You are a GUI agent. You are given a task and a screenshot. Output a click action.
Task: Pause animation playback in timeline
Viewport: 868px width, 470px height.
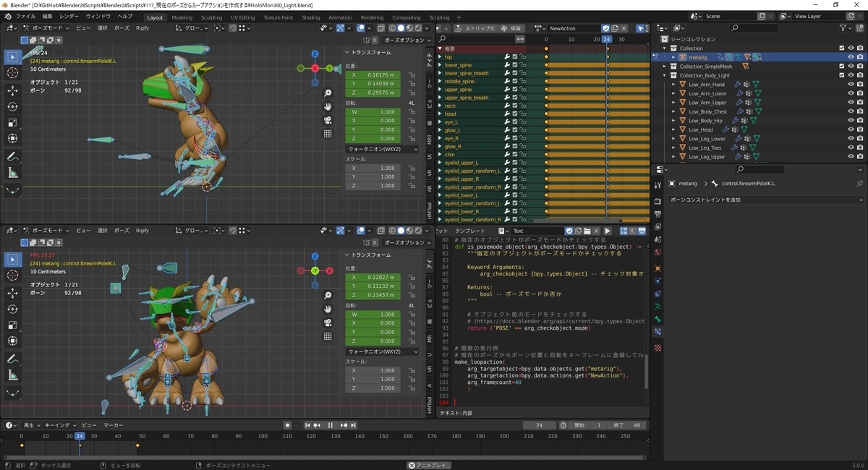(x=331, y=425)
